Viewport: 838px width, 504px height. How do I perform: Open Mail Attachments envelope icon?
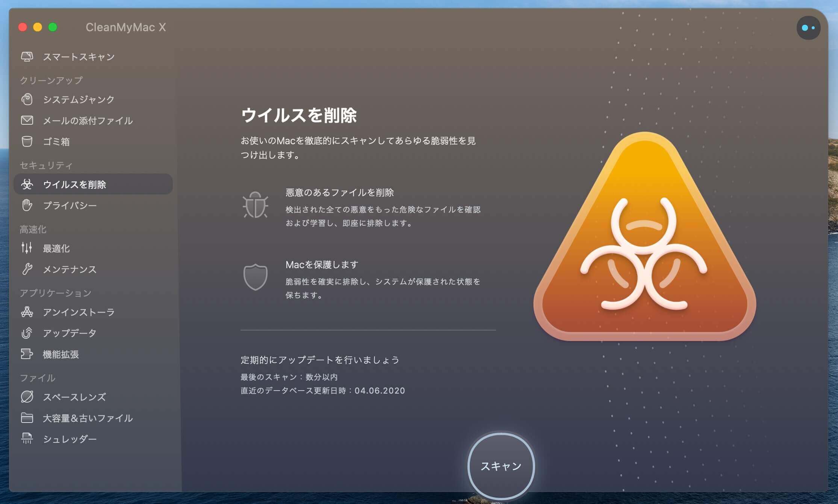point(27,121)
